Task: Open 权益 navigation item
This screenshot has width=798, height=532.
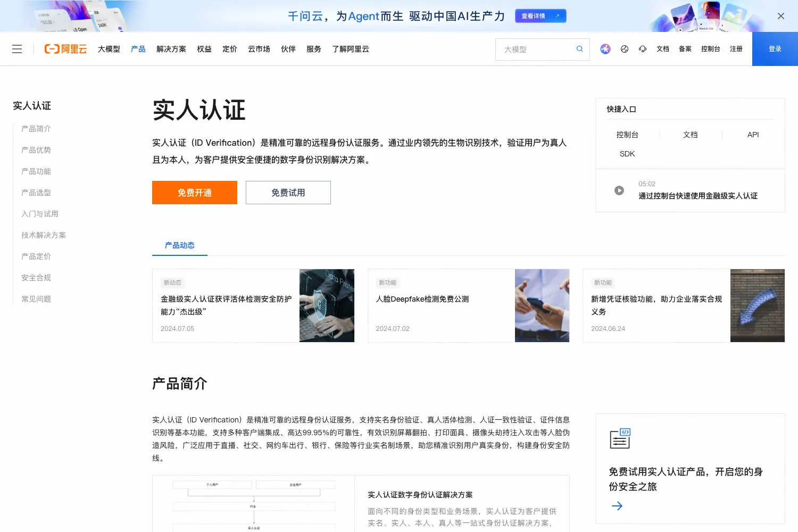Action: [x=204, y=49]
